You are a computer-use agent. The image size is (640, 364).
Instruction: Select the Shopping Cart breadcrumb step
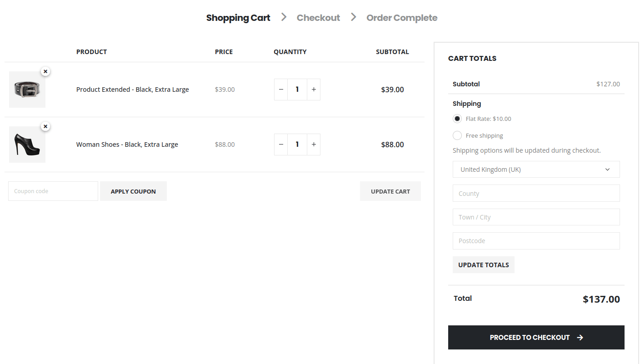(x=238, y=17)
